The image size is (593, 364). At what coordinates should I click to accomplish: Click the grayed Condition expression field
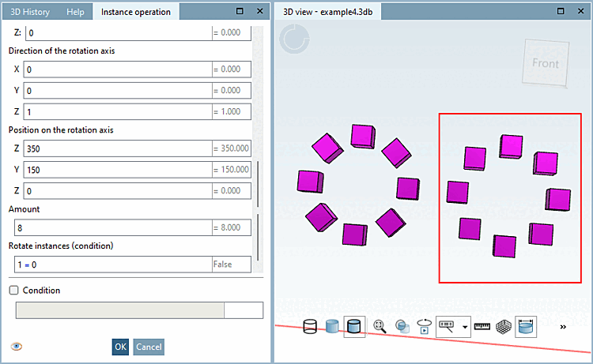pyautogui.click(x=120, y=310)
